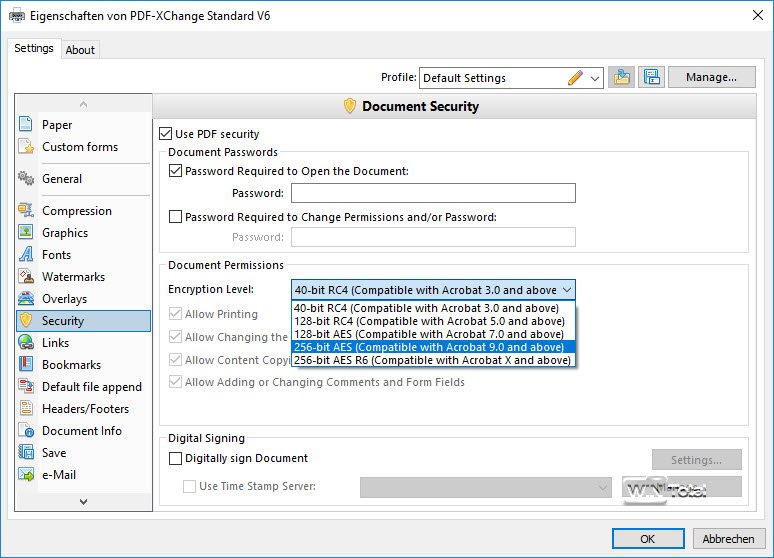Click the save profile floppy icon
Screen dimensions: 774x558
(653, 78)
